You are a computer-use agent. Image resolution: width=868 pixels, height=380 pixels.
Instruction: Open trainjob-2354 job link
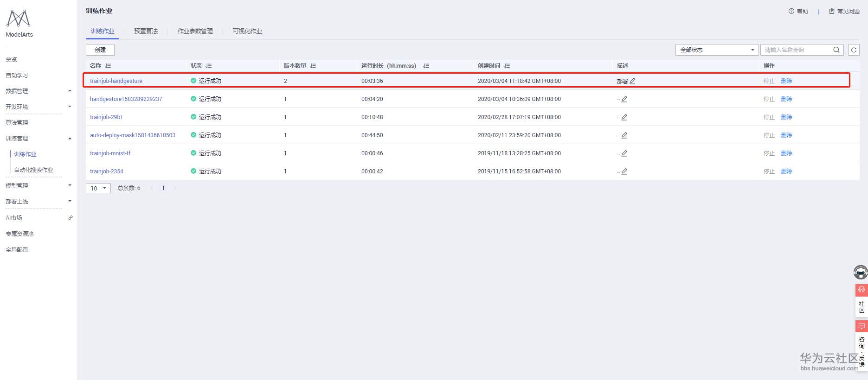(107, 171)
